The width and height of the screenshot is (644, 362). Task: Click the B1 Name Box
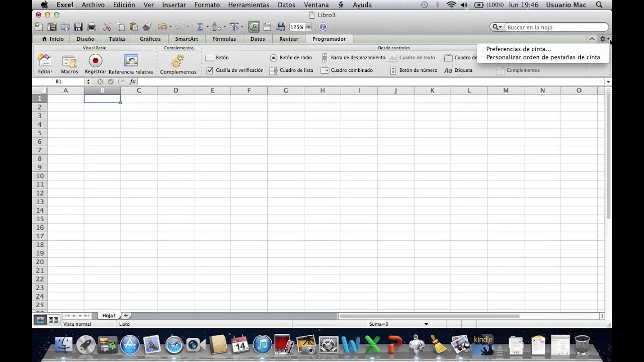coord(59,81)
